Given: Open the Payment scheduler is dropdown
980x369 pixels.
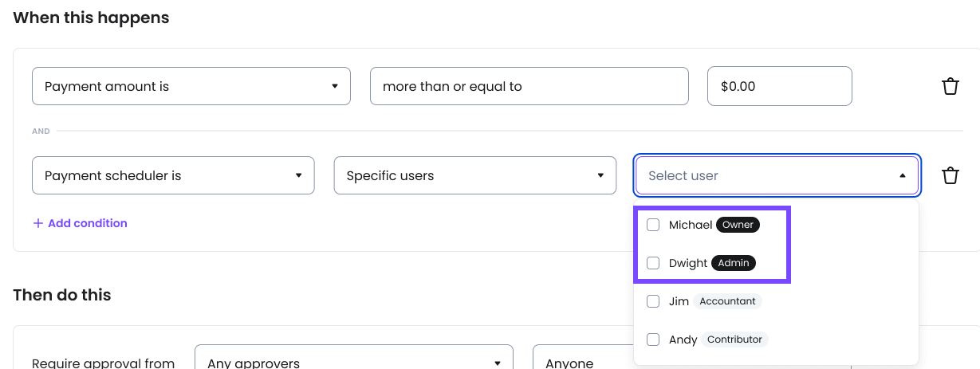Looking at the screenshot, I should point(173,175).
